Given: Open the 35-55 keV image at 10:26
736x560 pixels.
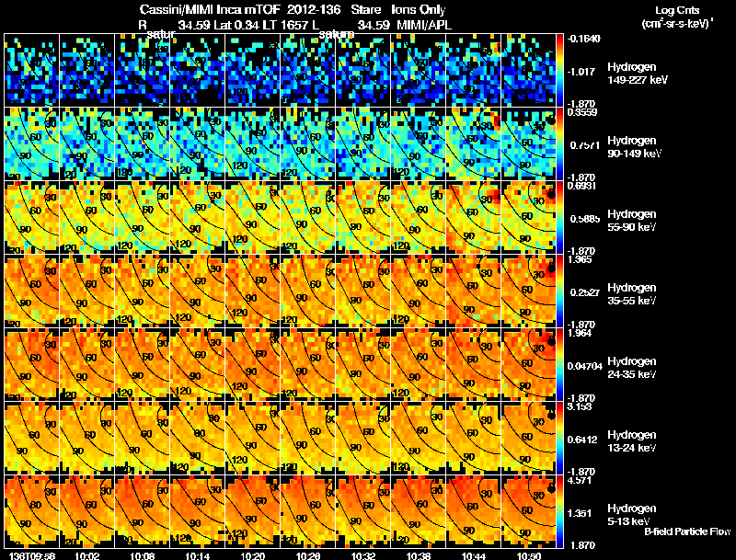Looking at the screenshot, I should [x=308, y=291].
